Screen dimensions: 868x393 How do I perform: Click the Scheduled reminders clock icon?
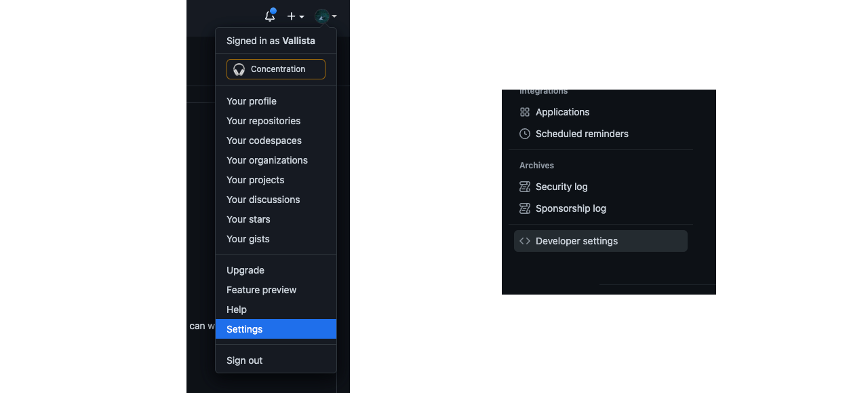[x=525, y=134]
